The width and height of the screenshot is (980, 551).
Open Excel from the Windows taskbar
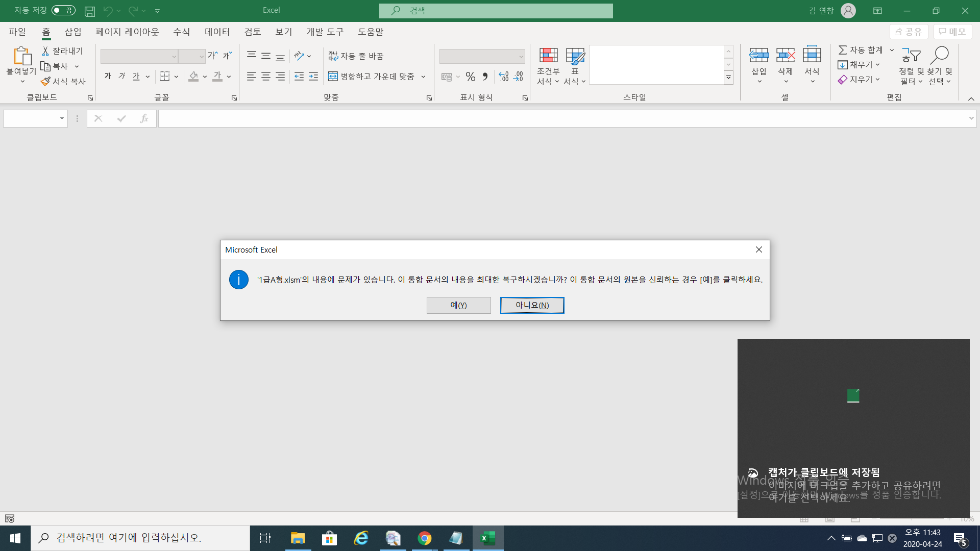pos(488,538)
